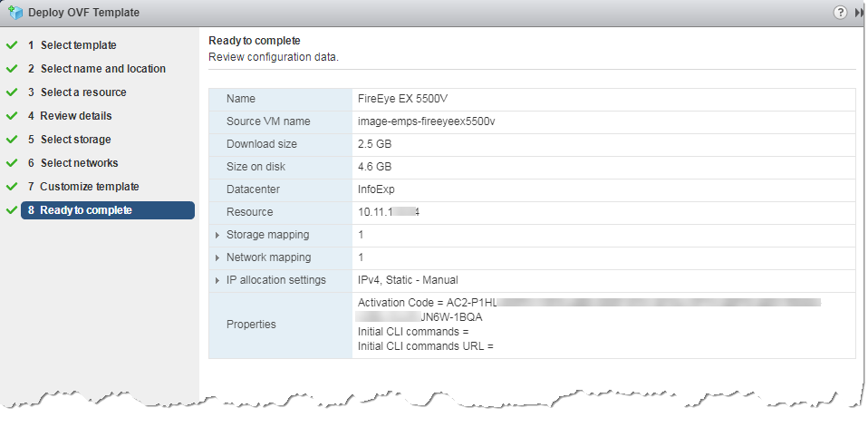This screenshot has width=868, height=427.
Task: Click the Source VM name label
Action: 268,121
